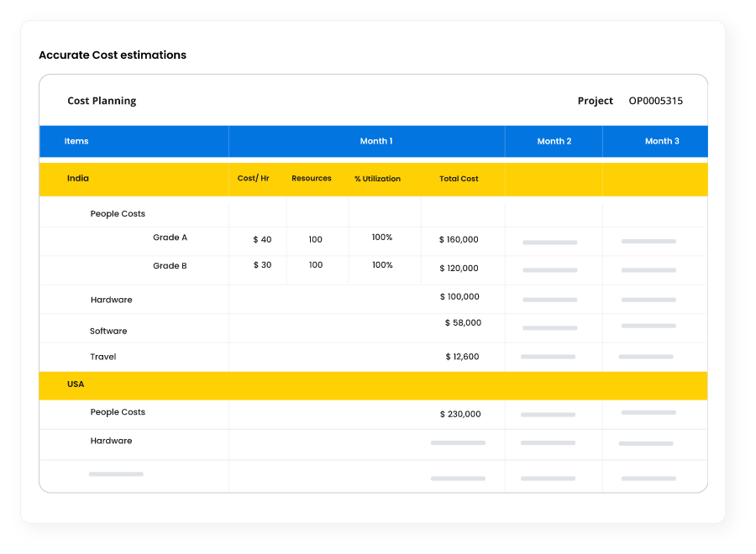Select the Hardware row under USA
The height and width of the screenshot is (554, 756).
(x=111, y=441)
